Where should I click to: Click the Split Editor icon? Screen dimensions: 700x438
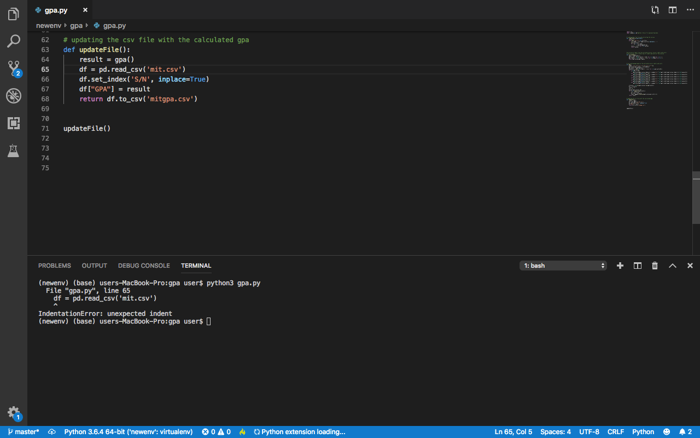(672, 10)
